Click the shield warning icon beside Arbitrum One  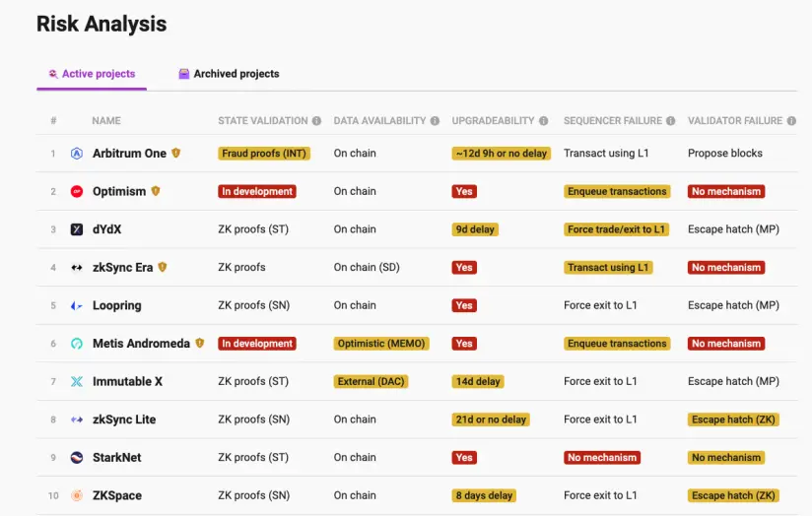click(x=176, y=153)
